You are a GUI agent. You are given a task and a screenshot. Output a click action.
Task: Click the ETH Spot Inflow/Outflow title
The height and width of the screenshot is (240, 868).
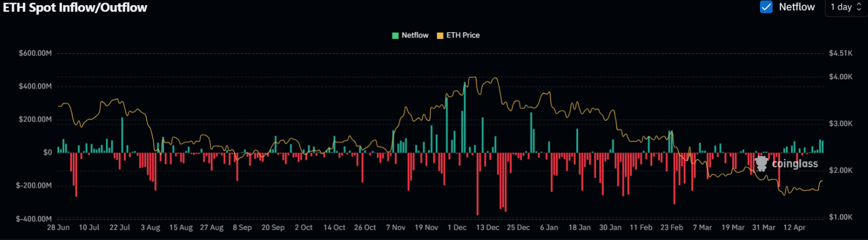tap(75, 8)
